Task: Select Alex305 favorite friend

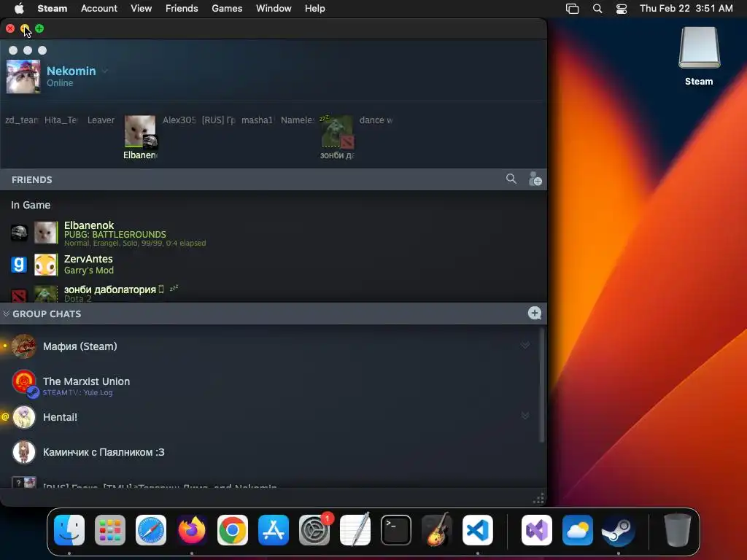Action: (x=179, y=120)
